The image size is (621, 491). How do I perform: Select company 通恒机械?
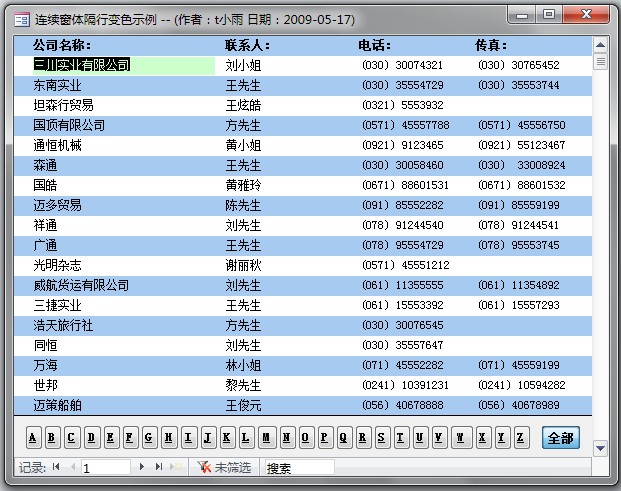click(57, 145)
